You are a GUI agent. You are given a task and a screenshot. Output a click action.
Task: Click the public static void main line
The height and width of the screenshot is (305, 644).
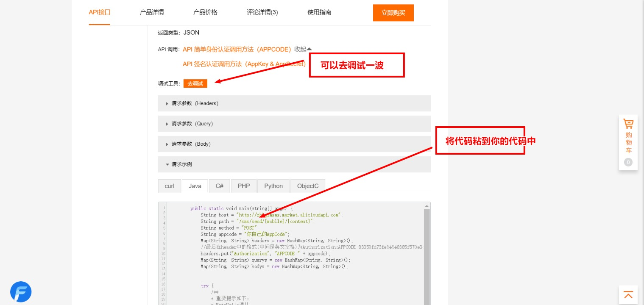click(x=242, y=208)
